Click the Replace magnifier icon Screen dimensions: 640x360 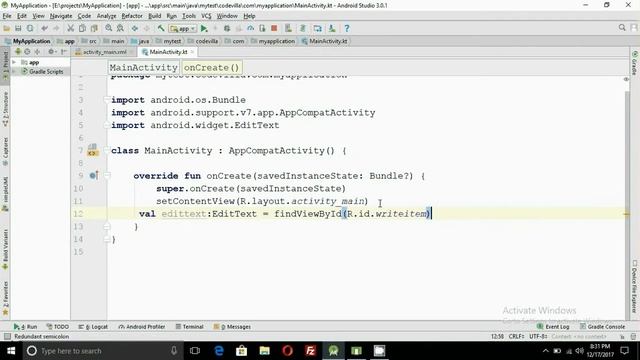pyautogui.click(x=120, y=29)
